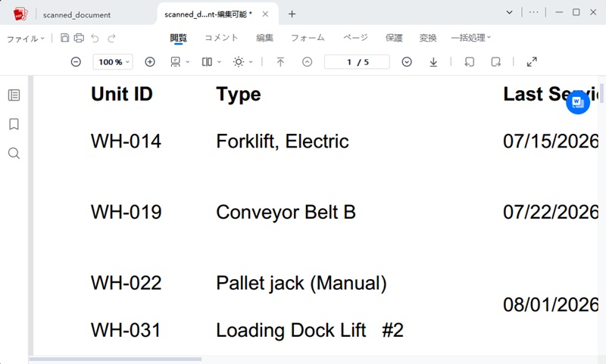Screen dimensions: 606x364
Task: Expand the ファイル menu
Action: [26, 38]
